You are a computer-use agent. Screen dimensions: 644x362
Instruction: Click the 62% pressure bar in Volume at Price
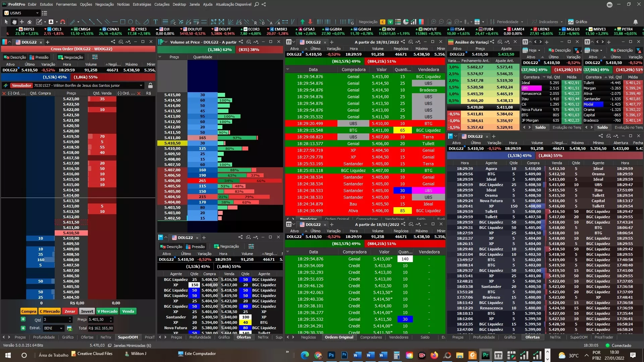point(196,50)
